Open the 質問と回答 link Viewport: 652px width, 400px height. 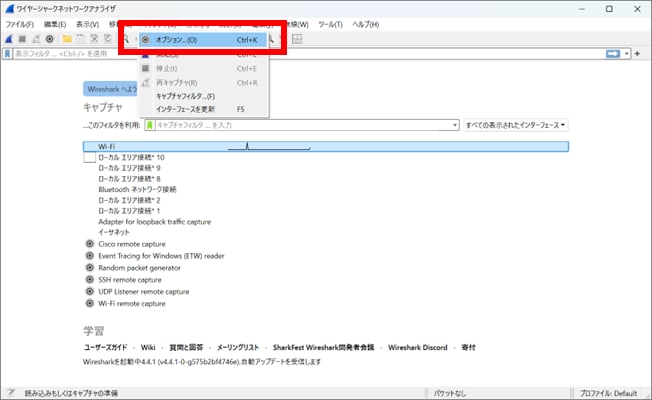[x=186, y=347]
